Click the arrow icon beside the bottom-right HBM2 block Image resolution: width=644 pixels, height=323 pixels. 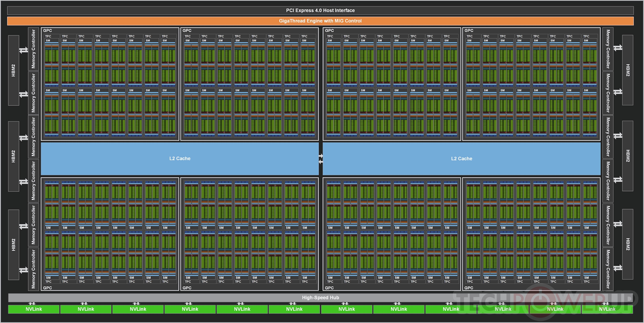[618, 224]
